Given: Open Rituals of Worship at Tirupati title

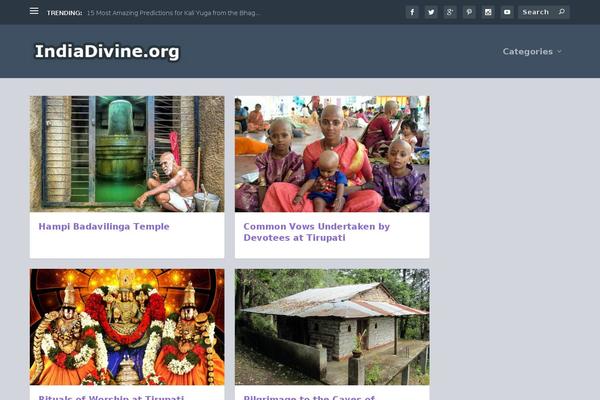Looking at the screenshot, I should point(111,397).
